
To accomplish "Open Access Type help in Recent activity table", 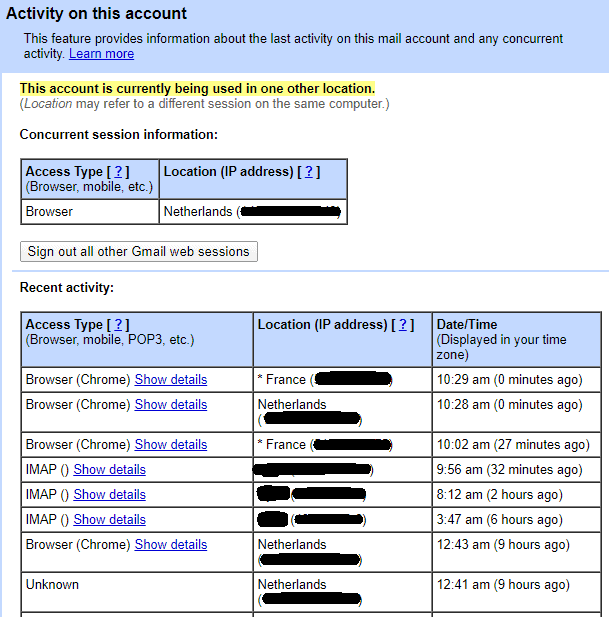I will 118,325.
